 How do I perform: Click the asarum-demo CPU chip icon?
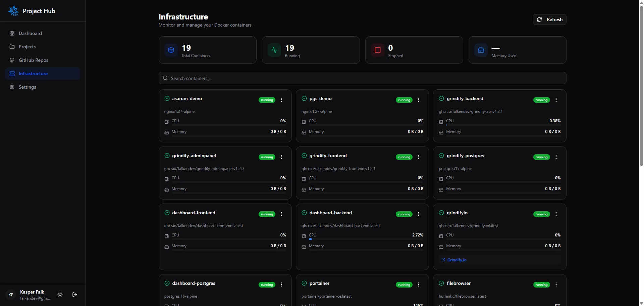coord(167,122)
